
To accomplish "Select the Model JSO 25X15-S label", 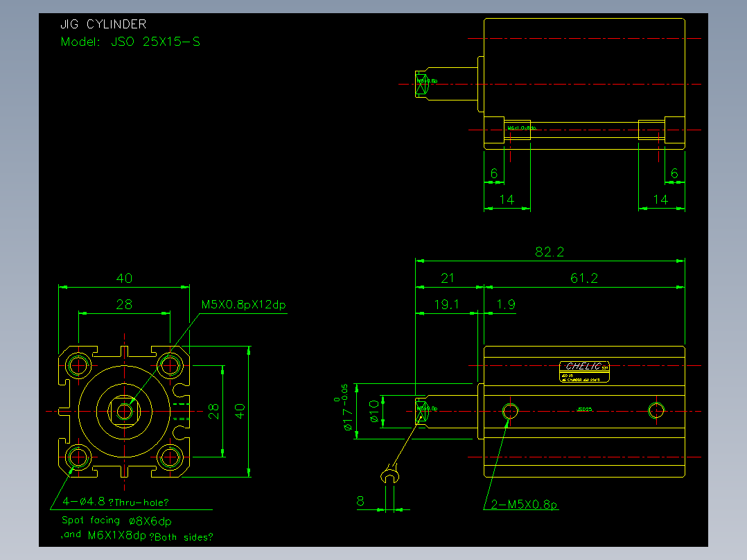I will point(130,42).
